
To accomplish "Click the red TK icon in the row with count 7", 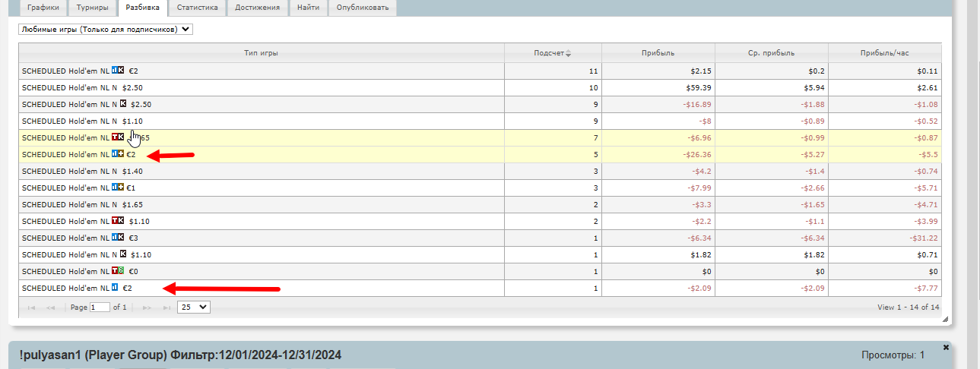I will 118,137.
